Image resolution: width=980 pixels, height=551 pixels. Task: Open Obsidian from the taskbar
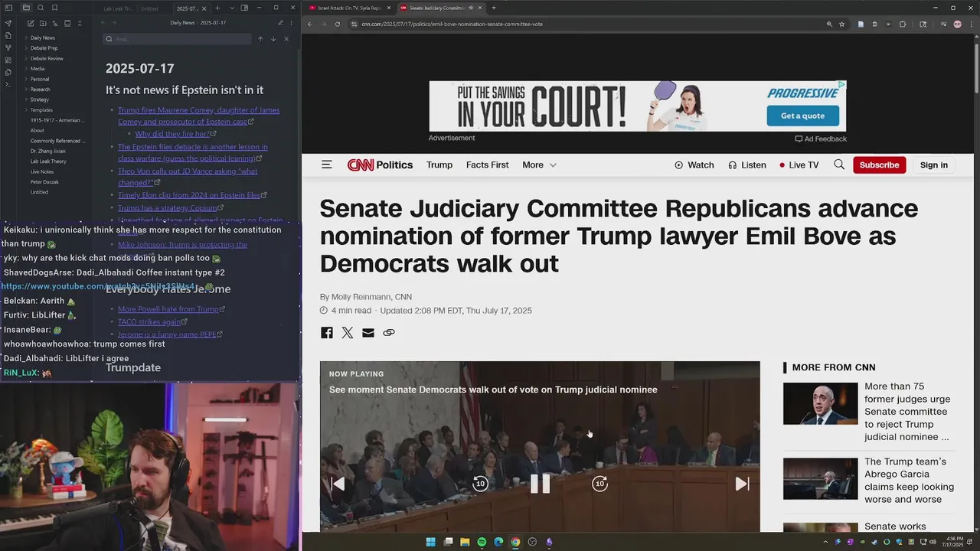tap(549, 542)
